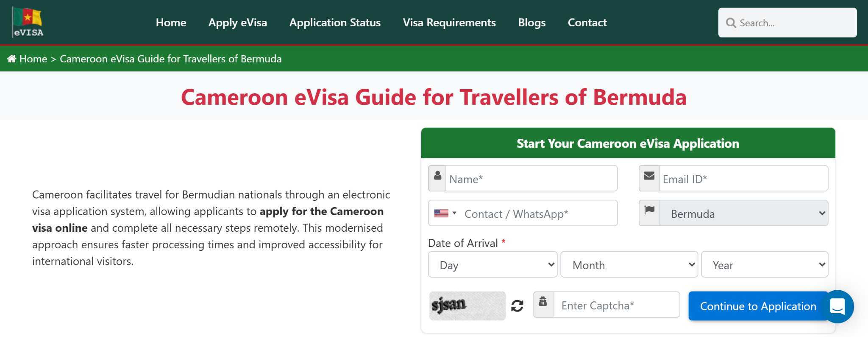The width and height of the screenshot is (868, 337).
Task: Open the Month dropdown for arrival date
Action: tap(629, 265)
